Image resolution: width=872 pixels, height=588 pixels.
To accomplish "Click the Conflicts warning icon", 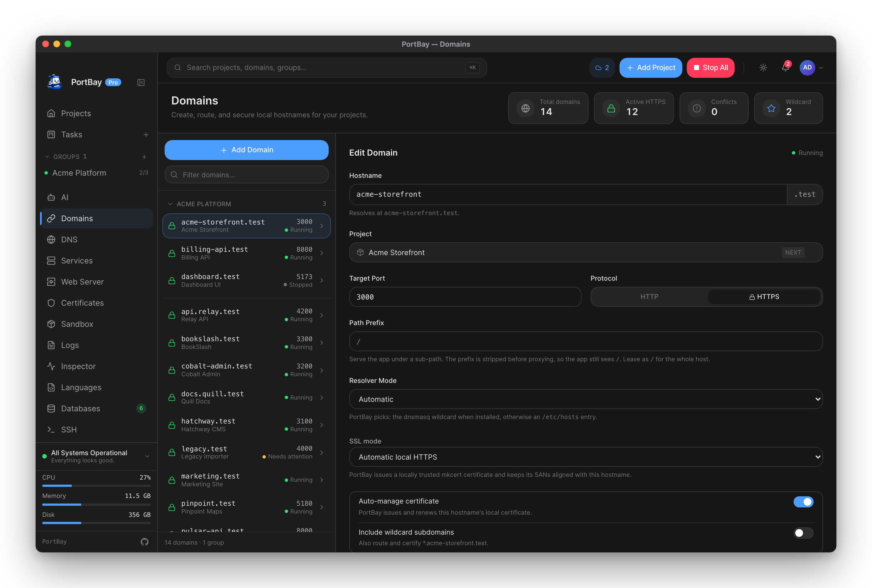I will point(697,108).
